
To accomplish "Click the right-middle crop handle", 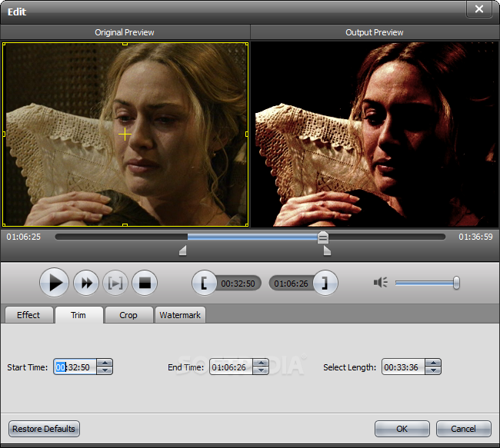I will click(x=247, y=134).
